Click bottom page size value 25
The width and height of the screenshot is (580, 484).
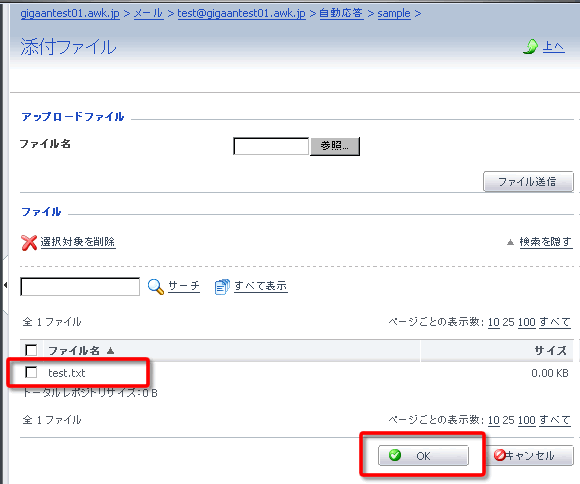[x=509, y=420]
